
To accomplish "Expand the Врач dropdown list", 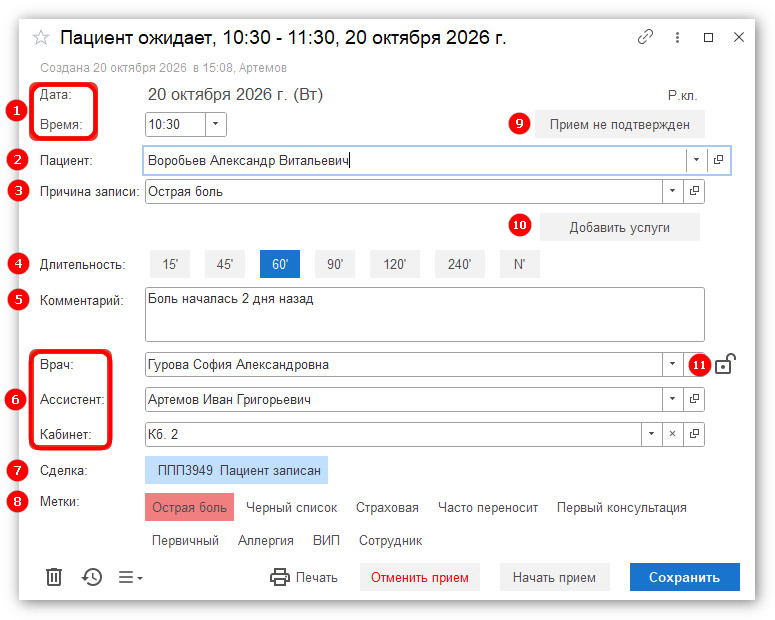I will 672,364.
